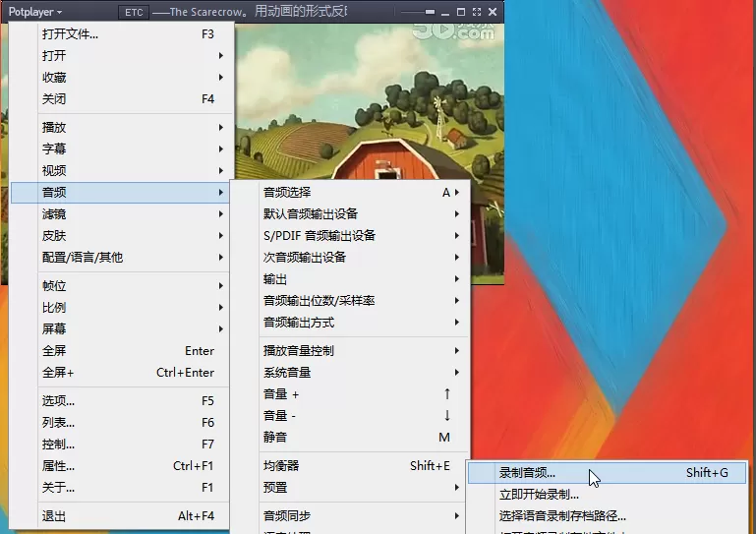The height and width of the screenshot is (534, 756).
Task: Select 立即开始录制... item
Action: [x=608, y=495]
